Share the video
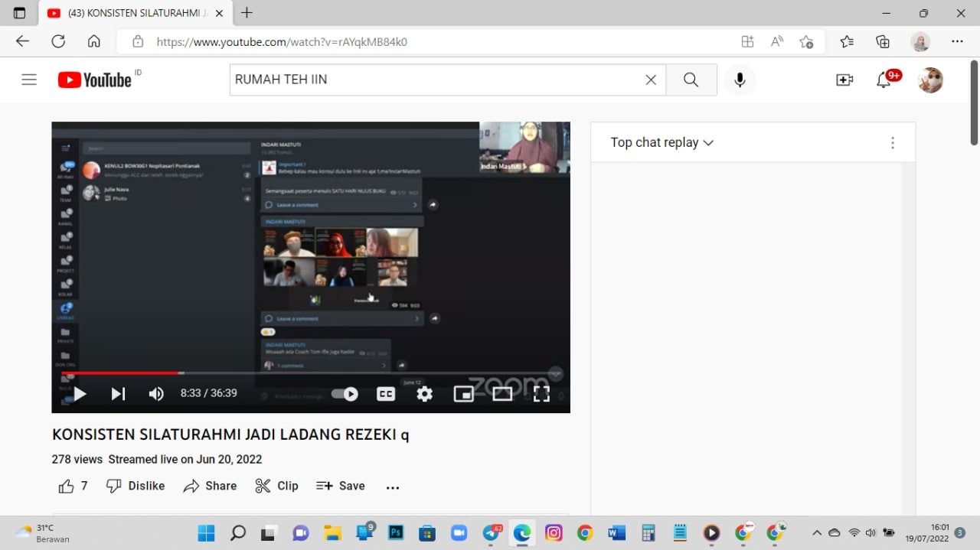 tap(211, 486)
